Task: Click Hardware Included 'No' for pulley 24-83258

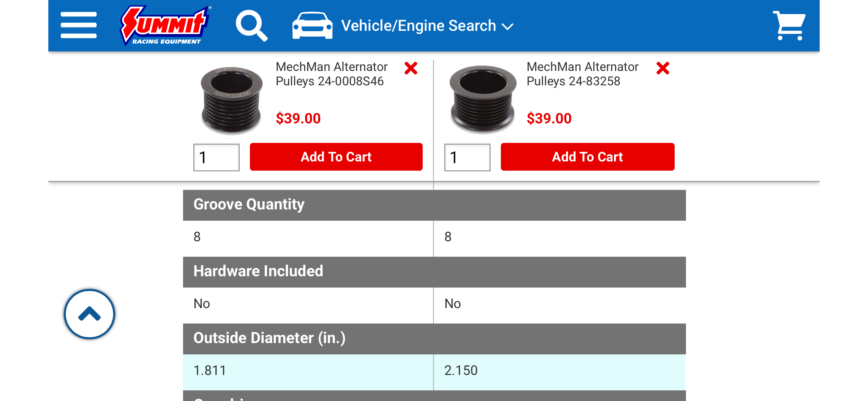Action: (x=453, y=304)
